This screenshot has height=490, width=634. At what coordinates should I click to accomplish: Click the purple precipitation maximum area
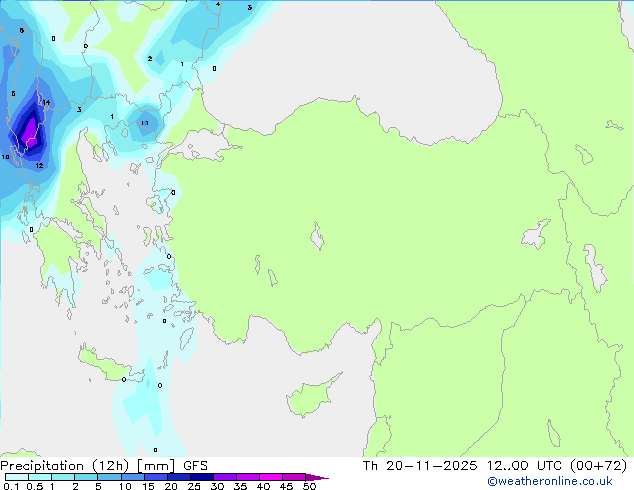[30, 131]
